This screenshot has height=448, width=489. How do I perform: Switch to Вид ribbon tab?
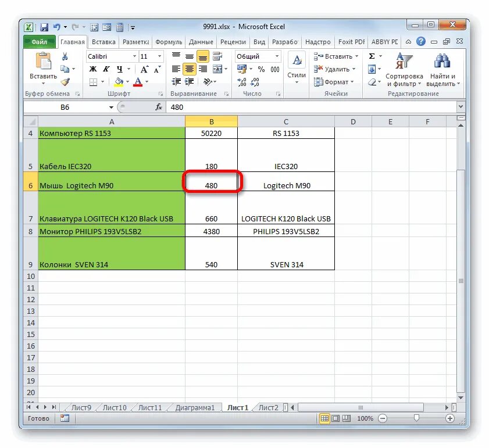259,42
